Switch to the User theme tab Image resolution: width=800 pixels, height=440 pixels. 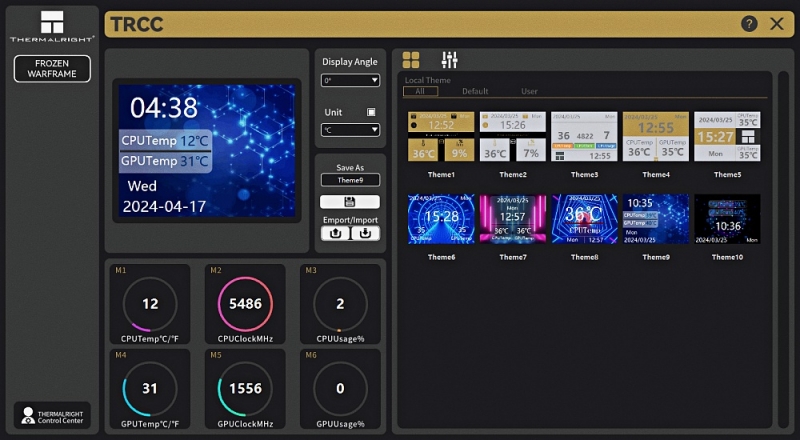[529, 92]
